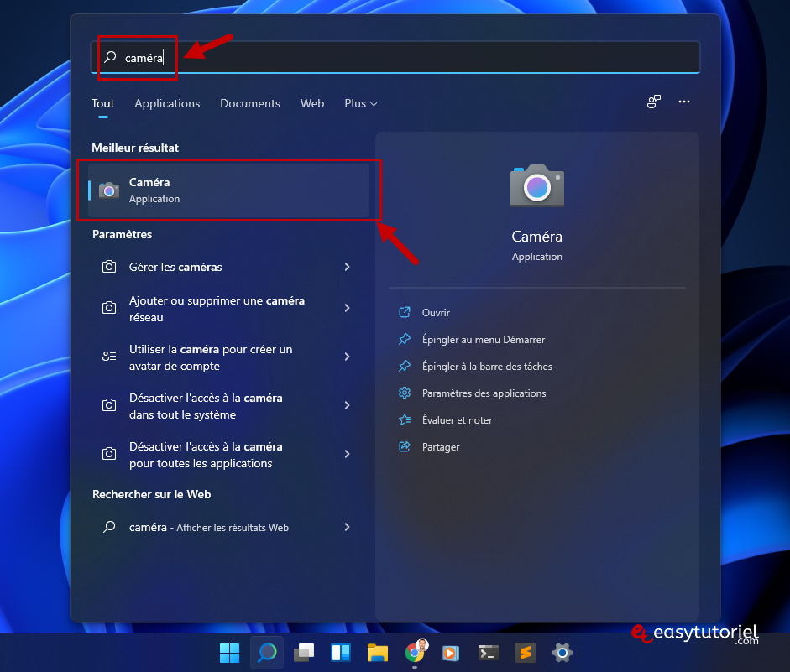Click the Search icon in taskbar
This screenshot has width=790, height=672.
coord(267,653)
